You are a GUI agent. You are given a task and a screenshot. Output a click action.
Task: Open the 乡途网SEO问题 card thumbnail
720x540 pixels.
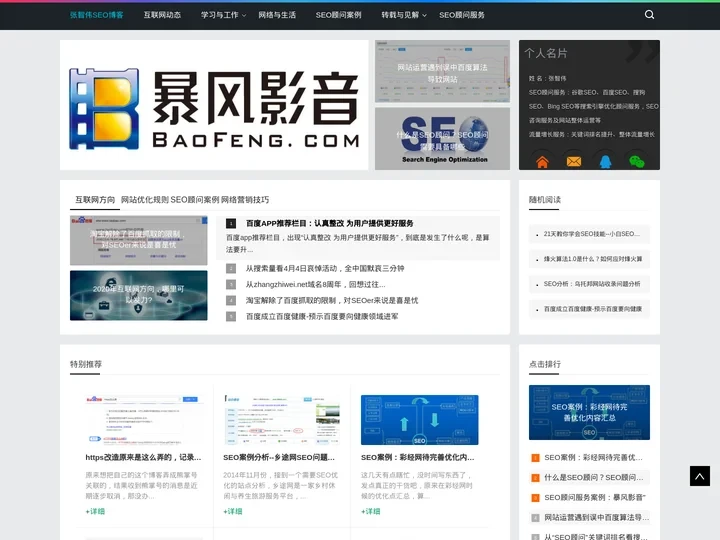point(281,420)
